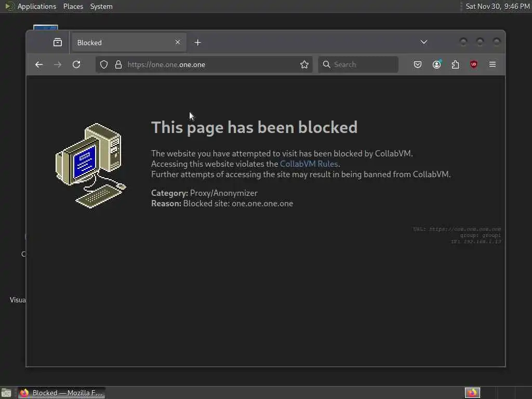
Task: Open the System menu
Action: (101, 6)
